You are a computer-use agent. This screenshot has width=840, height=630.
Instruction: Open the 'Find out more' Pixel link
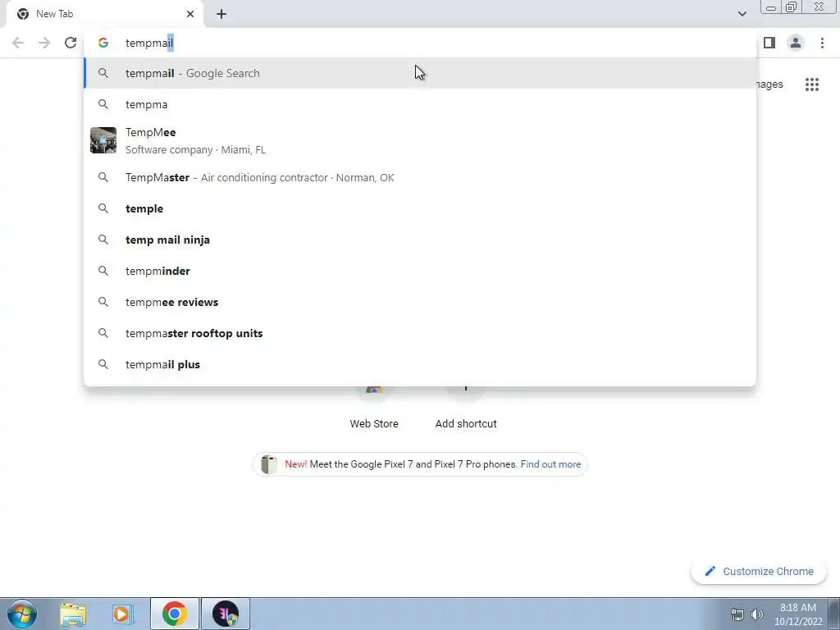coord(550,464)
